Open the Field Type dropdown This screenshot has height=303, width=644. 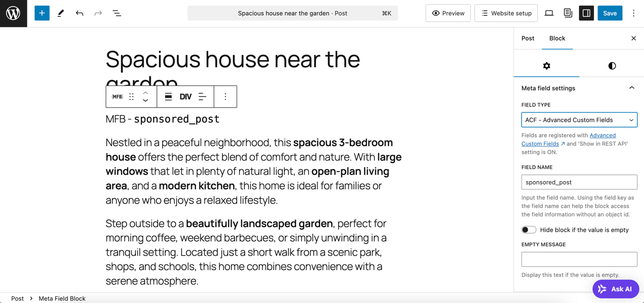pyautogui.click(x=579, y=120)
